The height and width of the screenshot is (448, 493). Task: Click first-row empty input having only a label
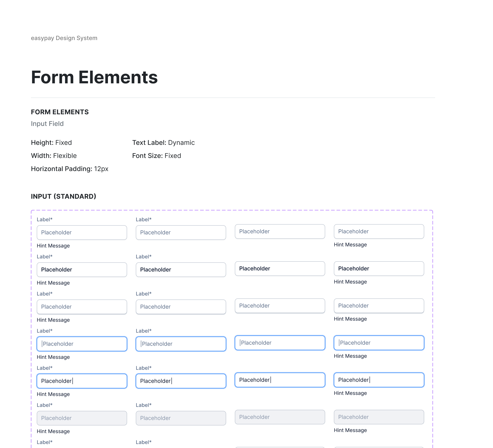(181, 232)
